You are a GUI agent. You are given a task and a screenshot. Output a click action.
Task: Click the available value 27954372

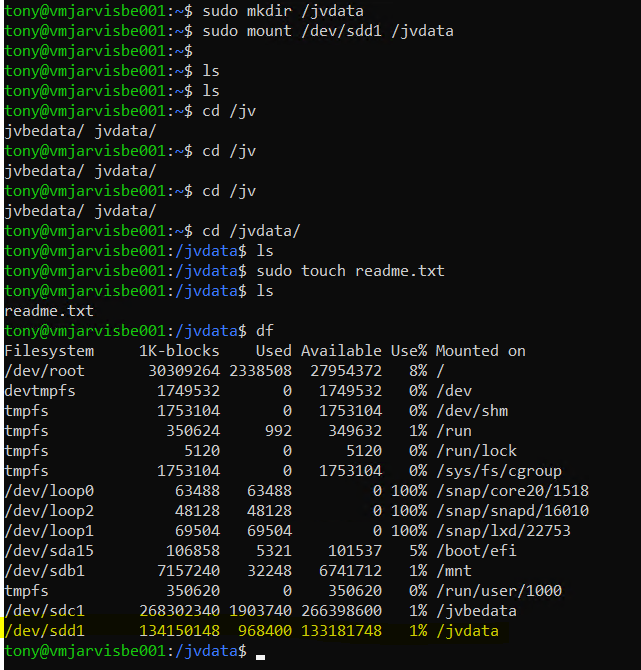pos(346,371)
